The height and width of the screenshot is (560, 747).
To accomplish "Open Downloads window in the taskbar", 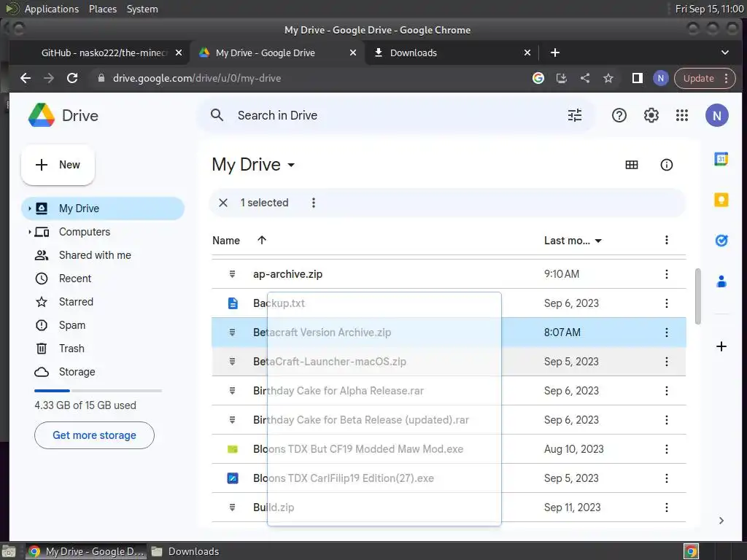I will click(185, 551).
